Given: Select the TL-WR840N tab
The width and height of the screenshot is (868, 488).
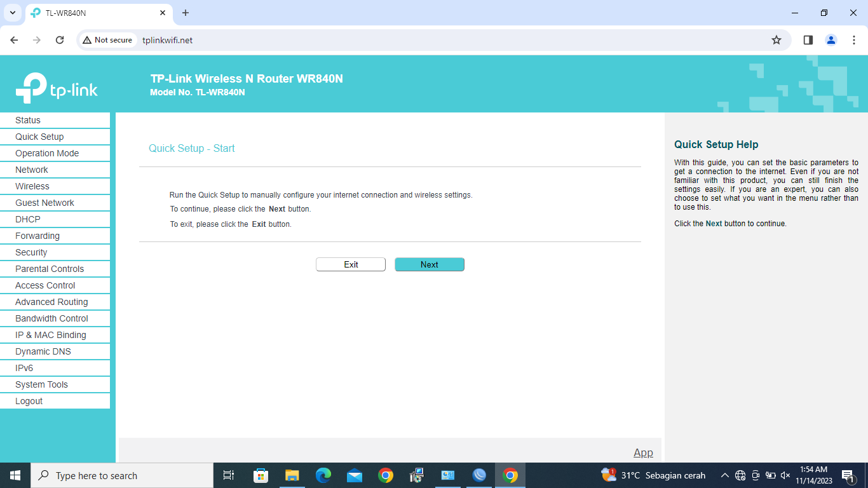Looking at the screenshot, I should (98, 13).
